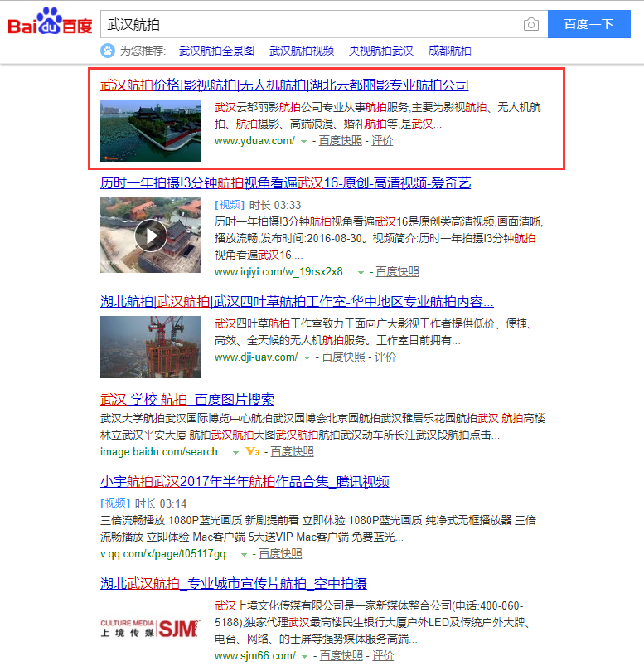Click the 百度一下 search button

(x=588, y=24)
